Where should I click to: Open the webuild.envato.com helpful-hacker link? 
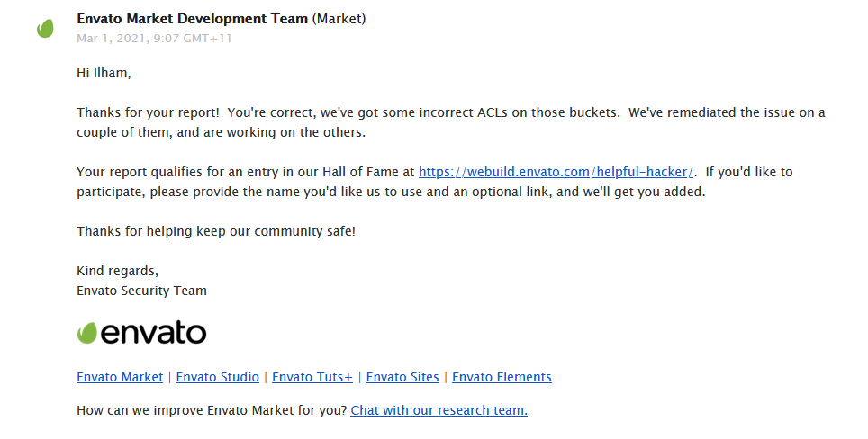point(557,172)
